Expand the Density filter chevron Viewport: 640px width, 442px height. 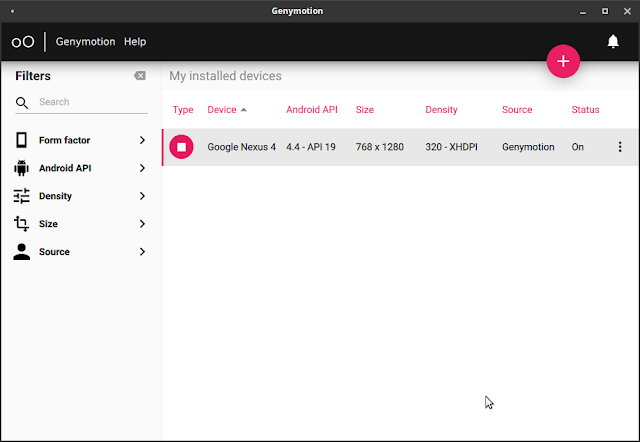pos(142,196)
